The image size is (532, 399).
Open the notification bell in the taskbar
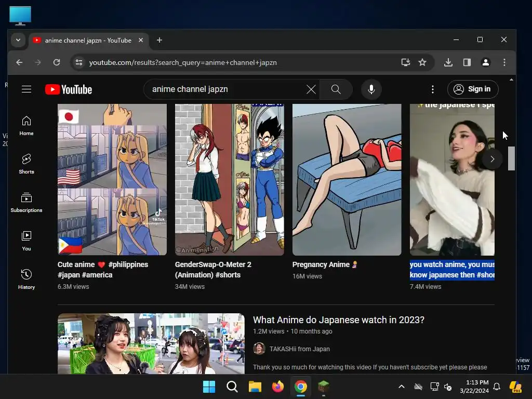(x=496, y=387)
